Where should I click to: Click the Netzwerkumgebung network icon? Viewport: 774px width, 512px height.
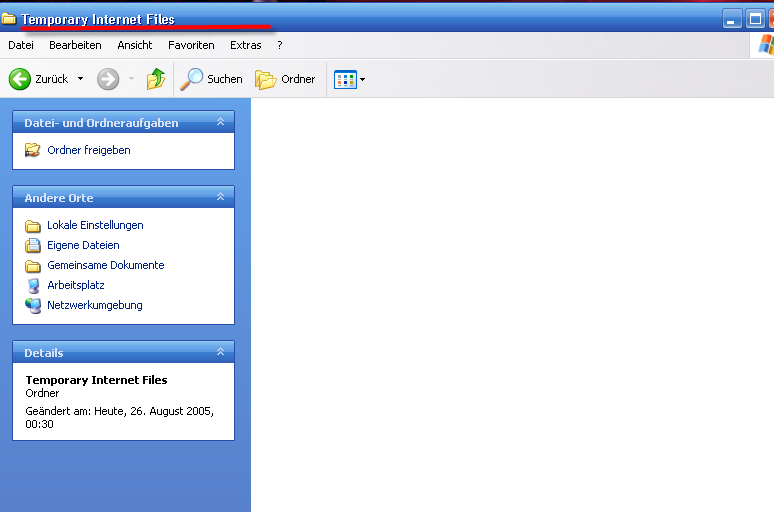33,306
